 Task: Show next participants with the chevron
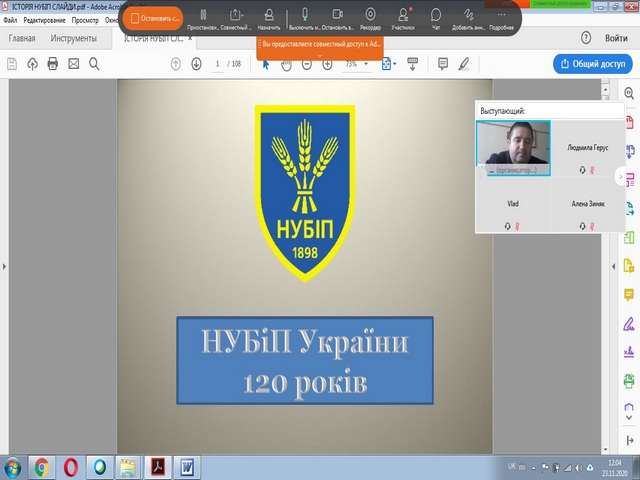pos(620,177)
